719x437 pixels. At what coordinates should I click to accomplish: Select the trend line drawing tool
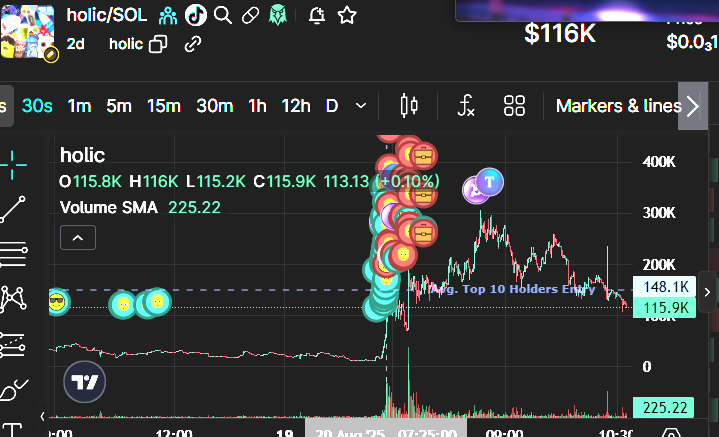(x=13, y=210)
